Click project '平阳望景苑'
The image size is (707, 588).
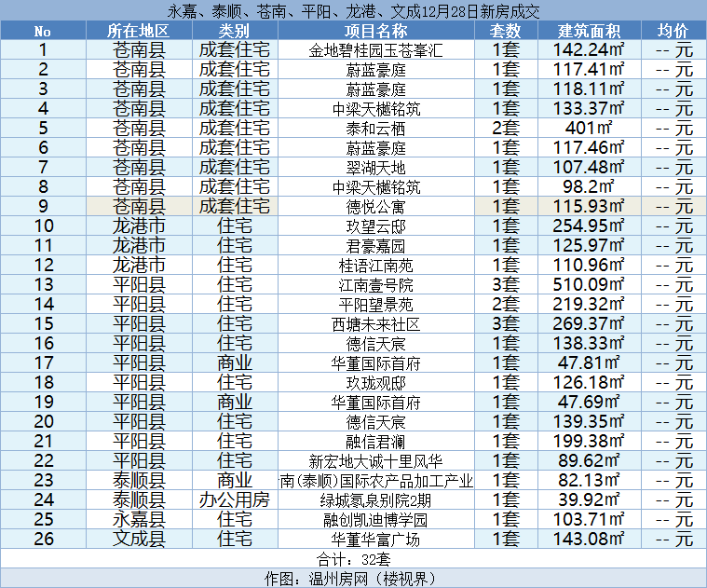click(x=375, y=305)
